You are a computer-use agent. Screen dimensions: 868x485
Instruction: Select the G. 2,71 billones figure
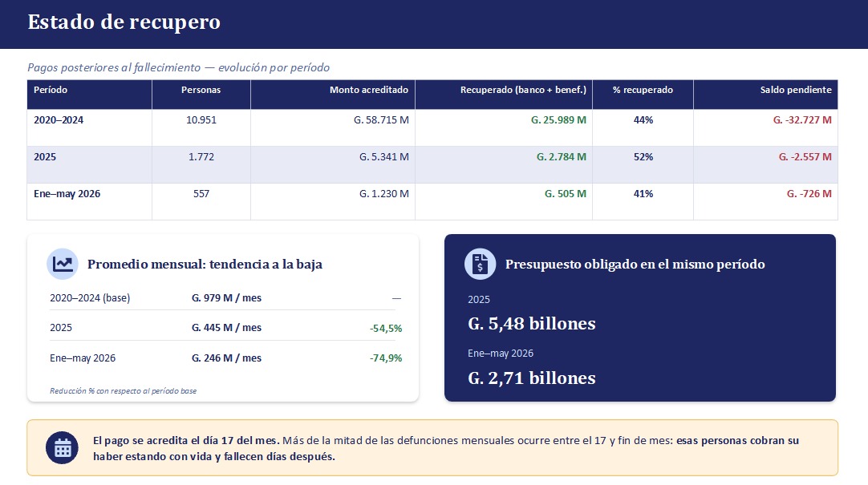[531, 378]
